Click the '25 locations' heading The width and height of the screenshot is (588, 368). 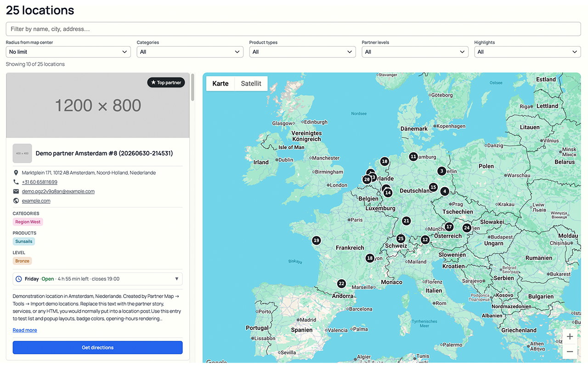click(x=40, y=10)
